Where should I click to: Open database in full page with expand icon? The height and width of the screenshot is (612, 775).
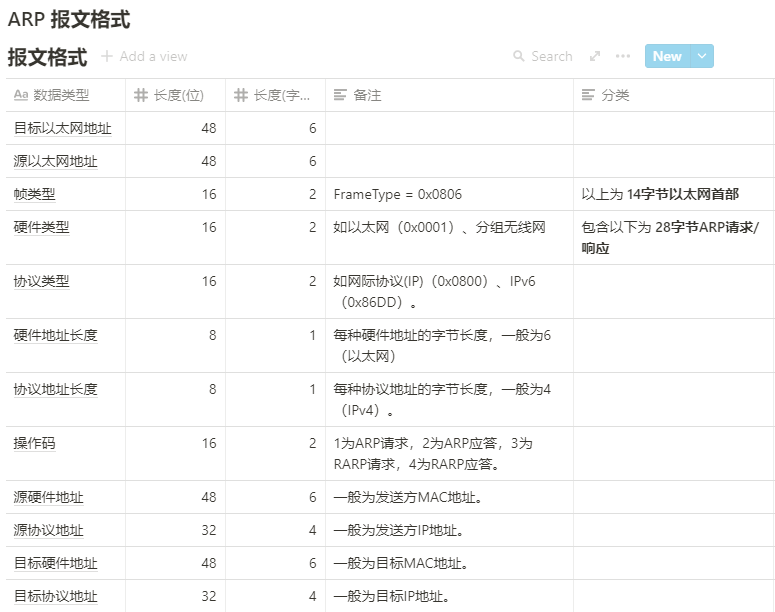pos(595,57)
